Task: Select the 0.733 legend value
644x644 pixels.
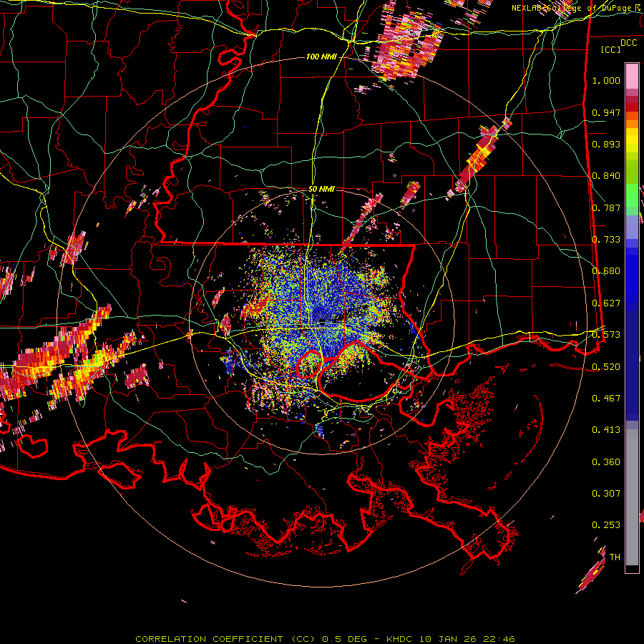Action: (606, 240)
